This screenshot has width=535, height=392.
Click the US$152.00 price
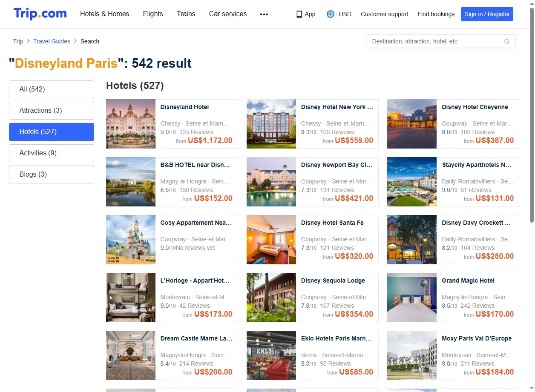[x=213, y=198]
